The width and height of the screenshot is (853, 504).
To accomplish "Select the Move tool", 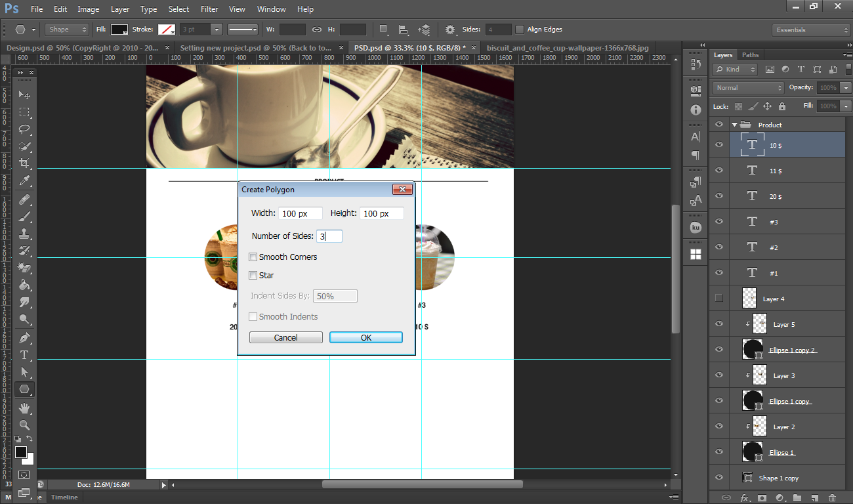I will click(x=24, y=94).
